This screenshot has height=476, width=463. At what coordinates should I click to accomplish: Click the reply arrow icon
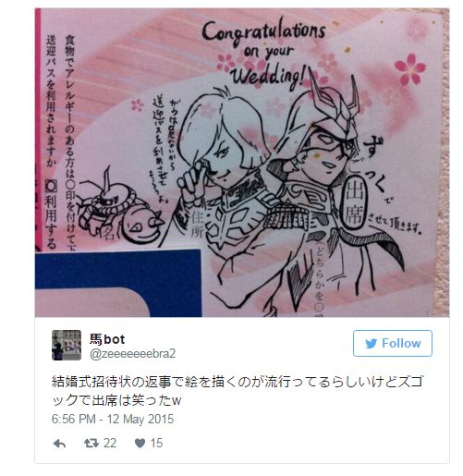click(59, 444)
